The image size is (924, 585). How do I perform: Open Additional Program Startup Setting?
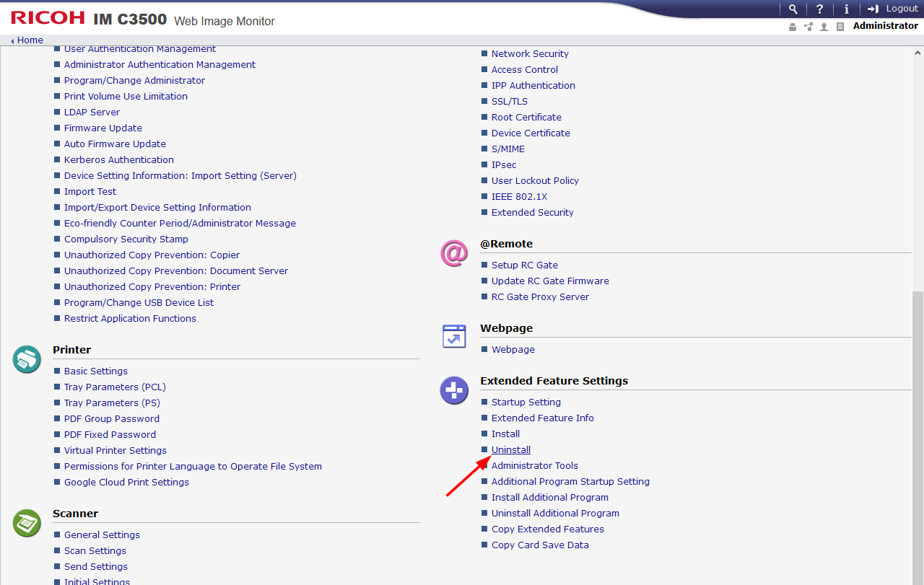(570, 482)
